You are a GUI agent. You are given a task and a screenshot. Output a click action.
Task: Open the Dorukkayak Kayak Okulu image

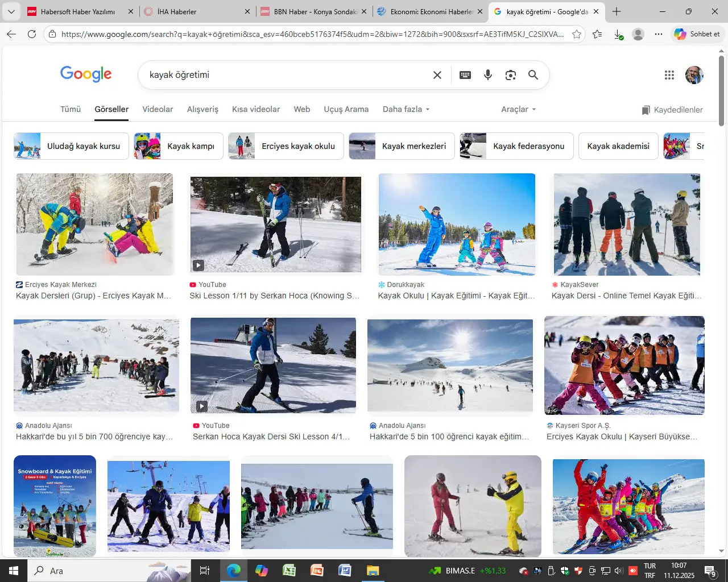pyautogui.click(x=457, y=225)
